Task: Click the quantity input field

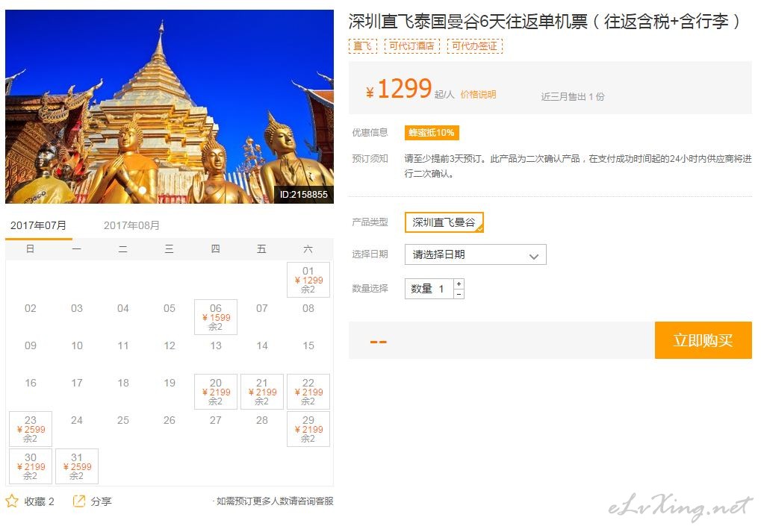Action: coord(429,289)
